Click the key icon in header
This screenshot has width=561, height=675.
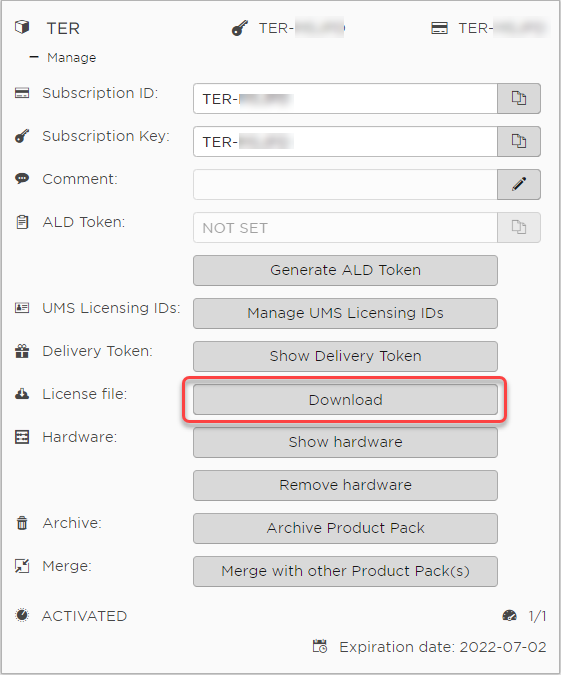(x=240, y=28)
